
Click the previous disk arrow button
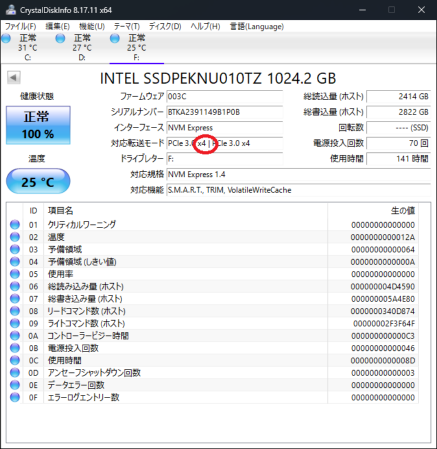pyautogui.click(x=14, y=78)
